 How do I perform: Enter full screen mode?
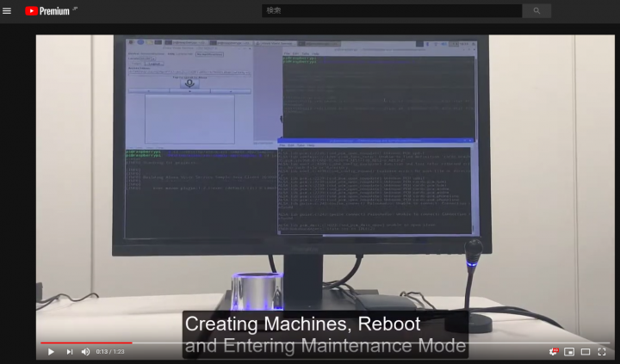602,351
